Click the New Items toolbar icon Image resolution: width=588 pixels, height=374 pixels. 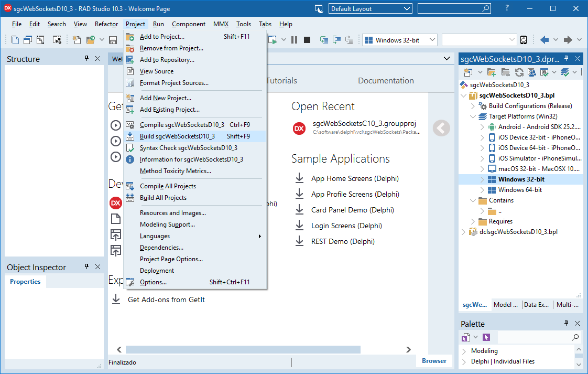pos(77,40)
